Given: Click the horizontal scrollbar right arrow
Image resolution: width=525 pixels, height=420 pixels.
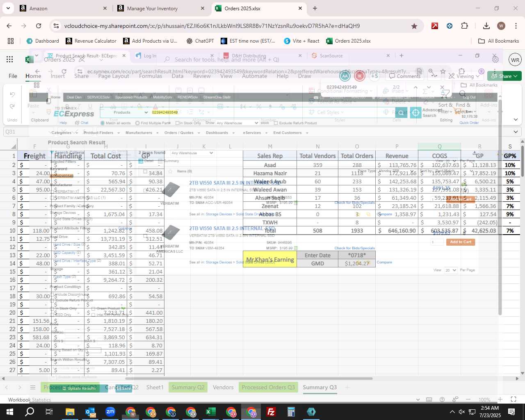Looking at the screenshot, I should tap(517, 378).
